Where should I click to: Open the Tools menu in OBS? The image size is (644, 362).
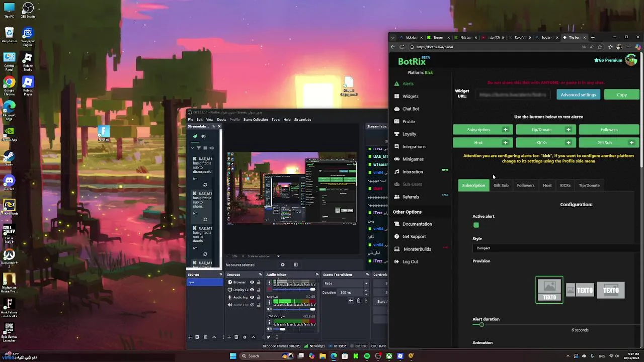pos(276,120)
